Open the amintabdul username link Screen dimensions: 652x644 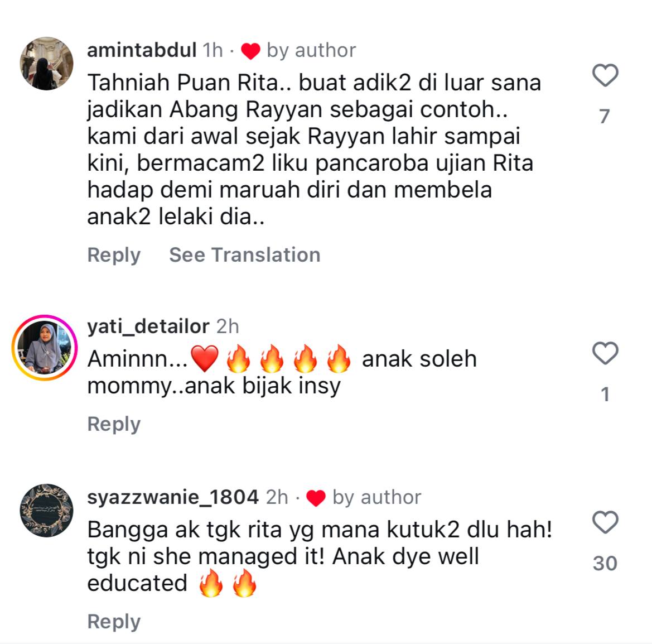(142, 50)
